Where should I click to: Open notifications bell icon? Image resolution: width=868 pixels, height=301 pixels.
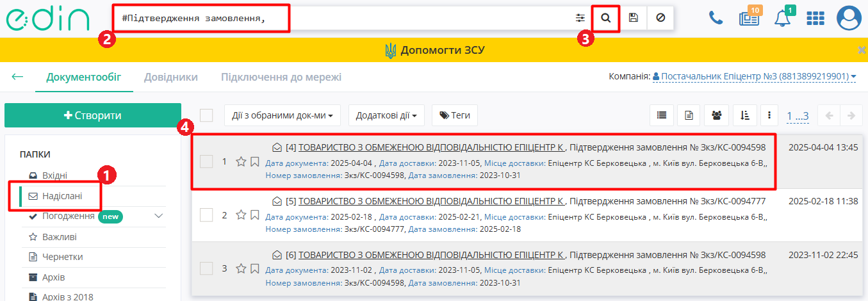coord(783,18)
